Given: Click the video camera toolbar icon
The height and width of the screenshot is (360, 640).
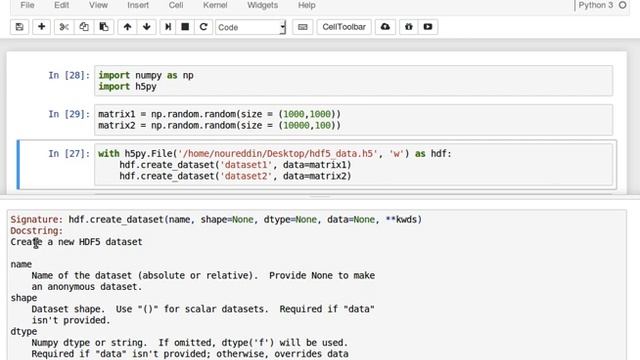Looking at the screenshot, I should (x=428, y=27).
